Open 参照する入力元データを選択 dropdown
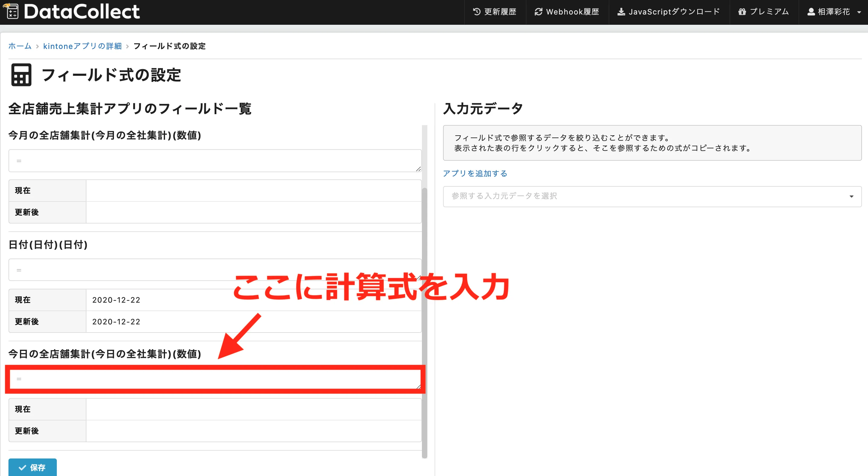The height and width of the screenshot is (476, 868). pyautogui.click(x=640, y=196)
